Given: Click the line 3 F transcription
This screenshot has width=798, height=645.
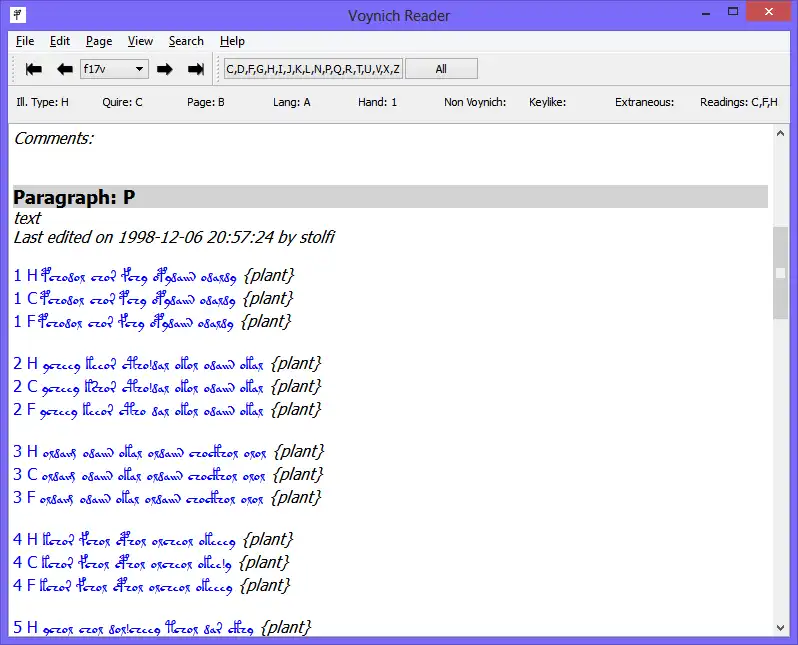Looking at the screenshot, I should [x=167, y=498].
